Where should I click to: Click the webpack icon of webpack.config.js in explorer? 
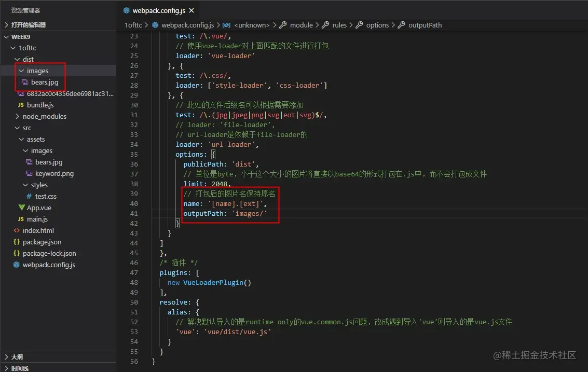point(17,265)
